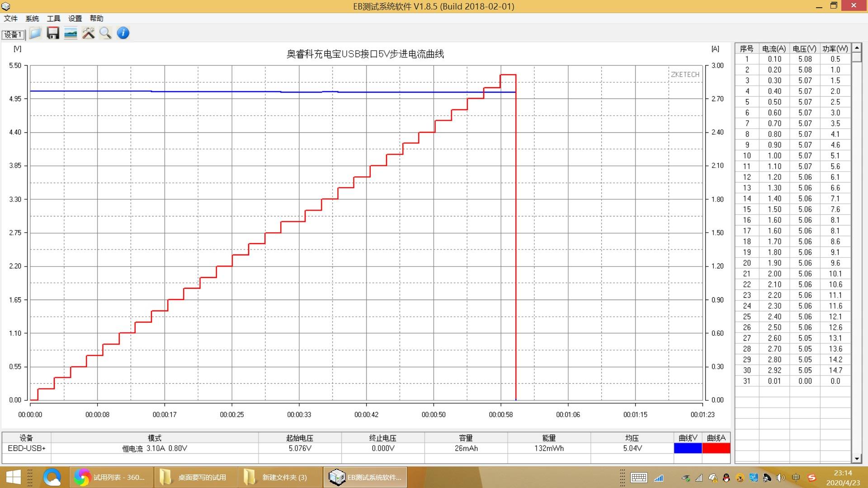Viewport: 868px width, 488px height.
Task: Click the red 曲线A color swatch
Action: coord(716,448)
